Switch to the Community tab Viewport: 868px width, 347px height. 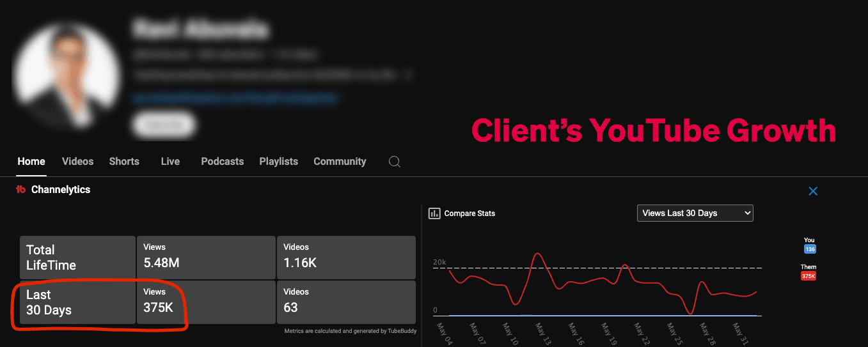(340, 162)
